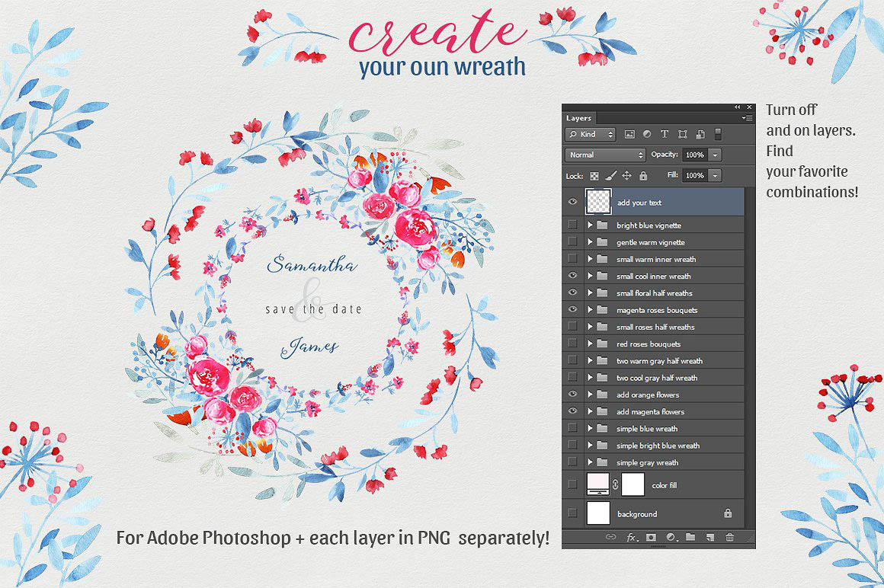884x588 pixels.
Task: Click the add layer mask icon
Action: 651,537
